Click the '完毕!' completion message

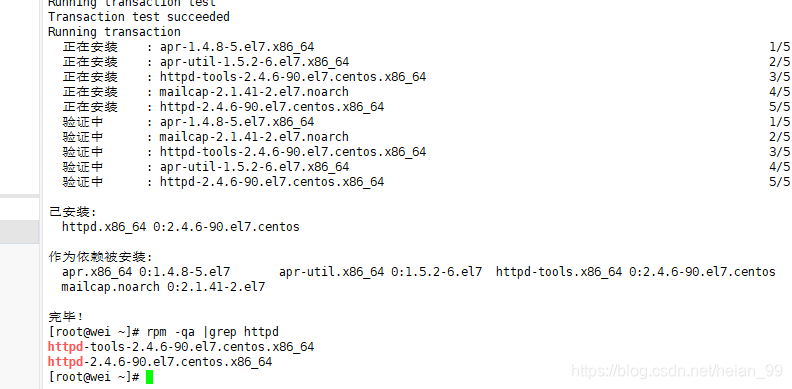[66, 317]
